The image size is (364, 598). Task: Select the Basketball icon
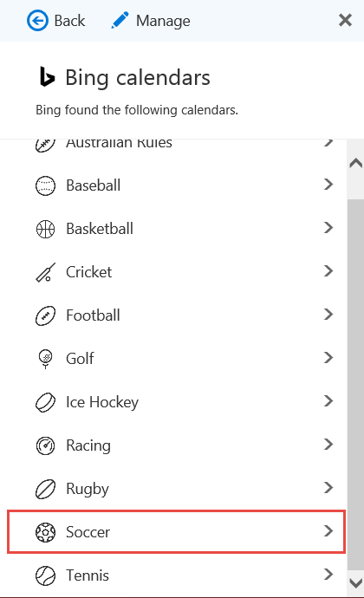(x=45, y=229)
